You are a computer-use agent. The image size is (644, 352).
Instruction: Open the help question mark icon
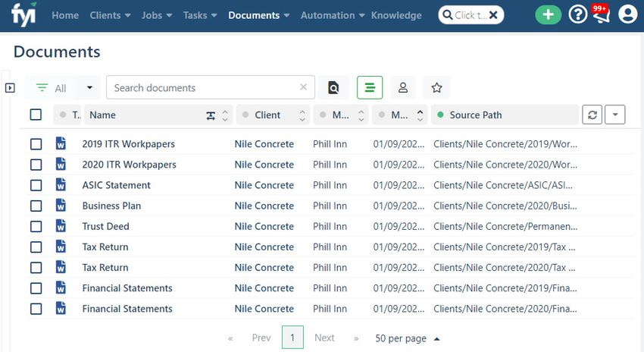(x=577, y=15)
